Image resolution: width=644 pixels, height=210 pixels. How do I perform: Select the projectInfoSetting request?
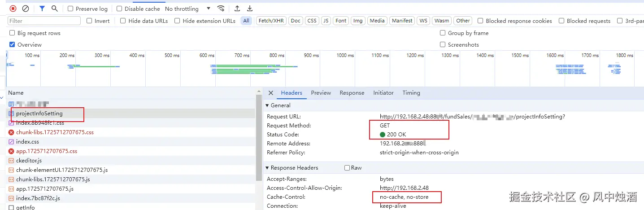[131, 114]
